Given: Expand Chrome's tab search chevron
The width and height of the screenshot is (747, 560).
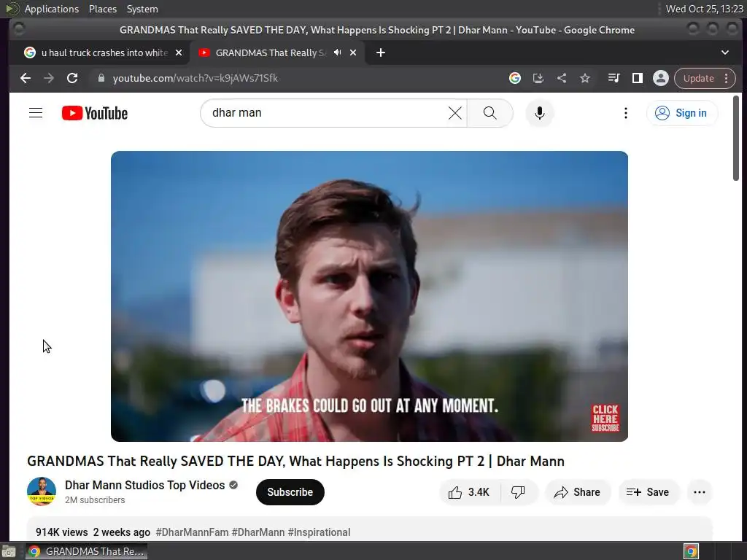Looking at the screenshot, I should [x=724, y=52].
